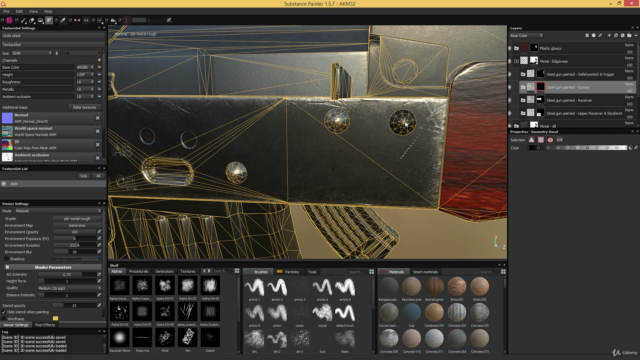Click the panorama environment map button
Image resolution: width=640 pixels, height=360 pixels.
point(77,225)
